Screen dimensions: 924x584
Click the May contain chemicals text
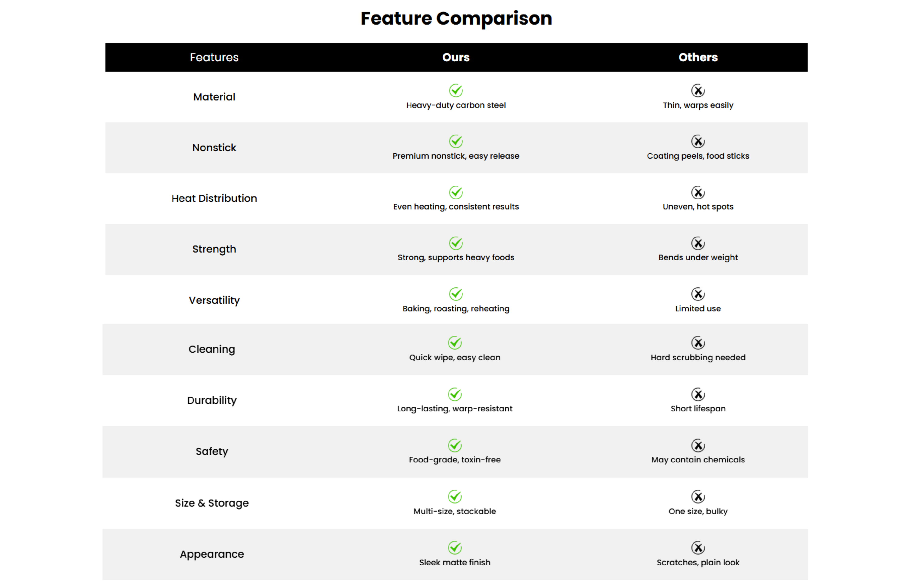click(x=698, y=460)
